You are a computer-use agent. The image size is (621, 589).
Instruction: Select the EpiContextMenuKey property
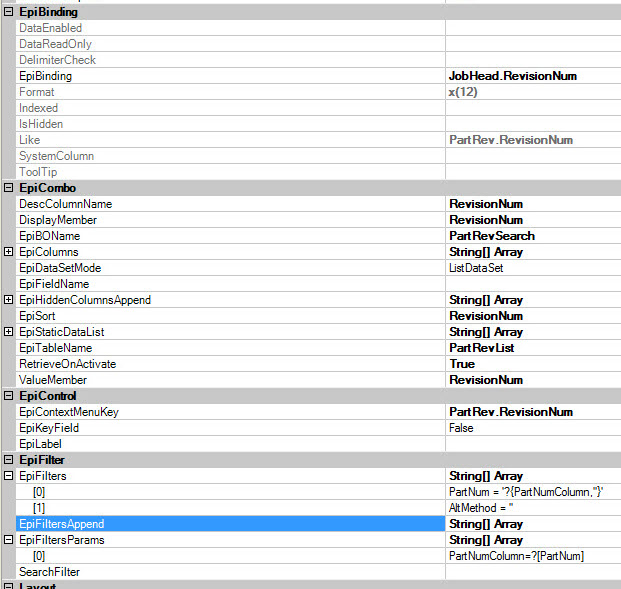pyautogui.click(x=230, y=412)
